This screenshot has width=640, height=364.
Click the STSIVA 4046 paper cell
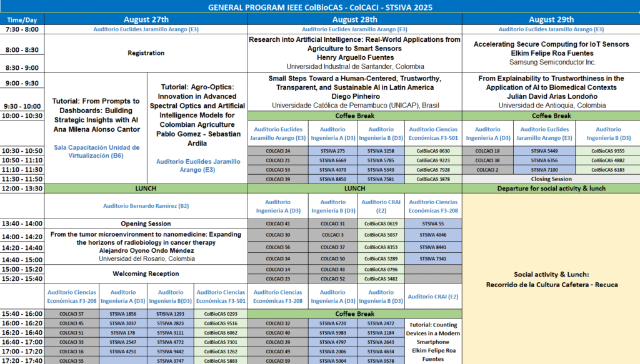433,235
